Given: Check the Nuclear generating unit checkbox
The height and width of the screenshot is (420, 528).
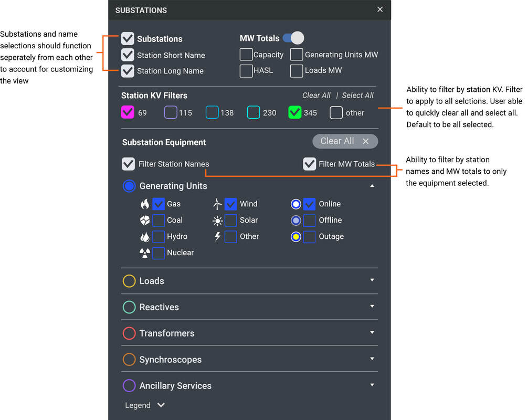Looking at the screenshot, I should (x=159, y=253).
